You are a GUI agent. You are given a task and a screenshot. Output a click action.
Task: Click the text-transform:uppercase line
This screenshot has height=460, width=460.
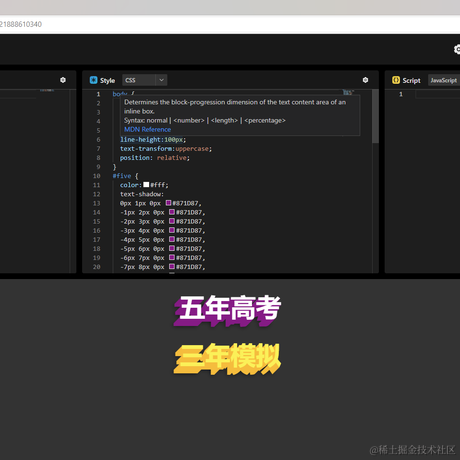[x=166, y=149]
